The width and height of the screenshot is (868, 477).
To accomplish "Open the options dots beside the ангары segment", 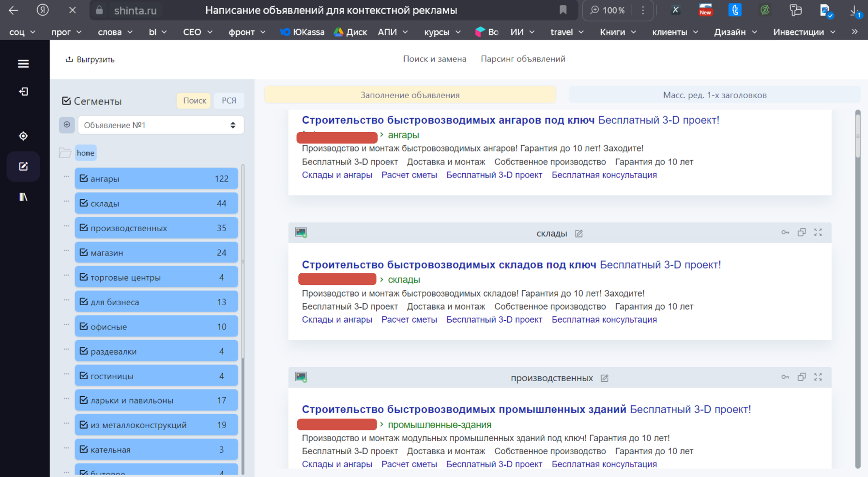I will point(66,177).
